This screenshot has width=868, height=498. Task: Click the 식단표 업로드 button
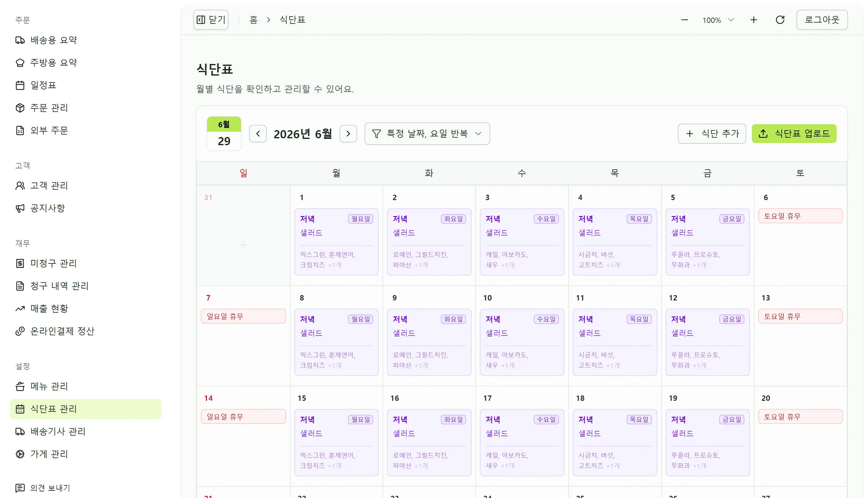click(x=794, y=134)
